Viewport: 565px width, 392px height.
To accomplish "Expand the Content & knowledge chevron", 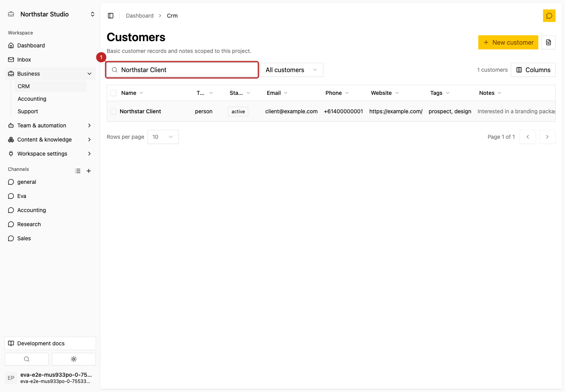I will point(89,140).
